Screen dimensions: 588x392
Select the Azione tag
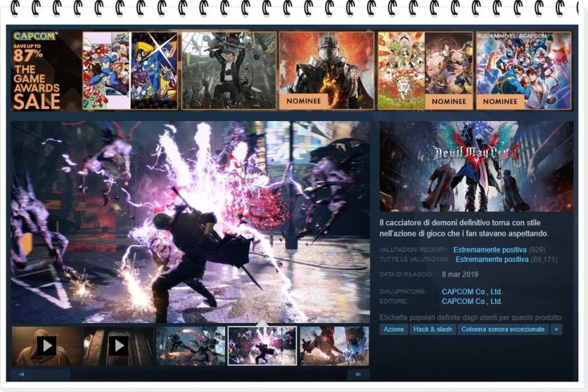pyautogui.click(x=394, y=329)
